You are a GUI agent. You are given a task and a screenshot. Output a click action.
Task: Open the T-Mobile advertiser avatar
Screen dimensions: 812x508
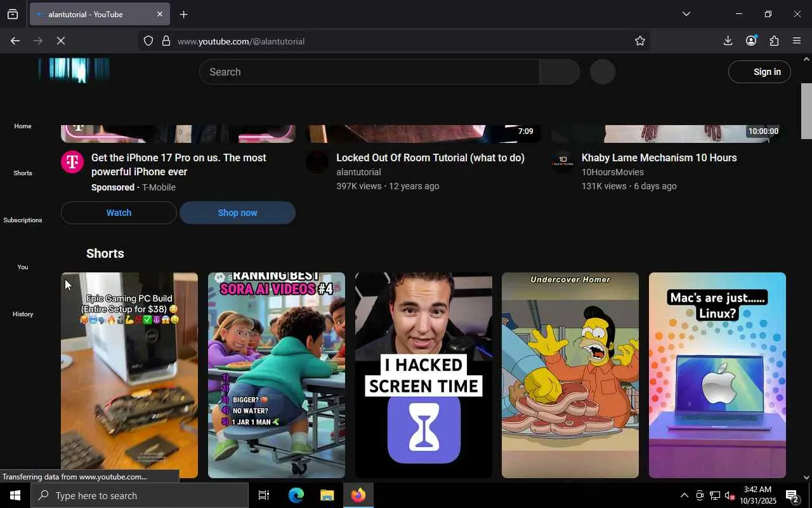[72, 162]
